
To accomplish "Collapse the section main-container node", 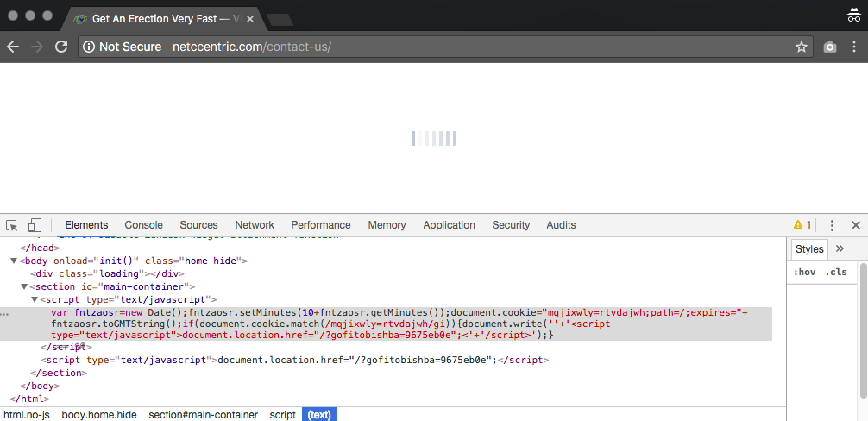I will point(24,286).
